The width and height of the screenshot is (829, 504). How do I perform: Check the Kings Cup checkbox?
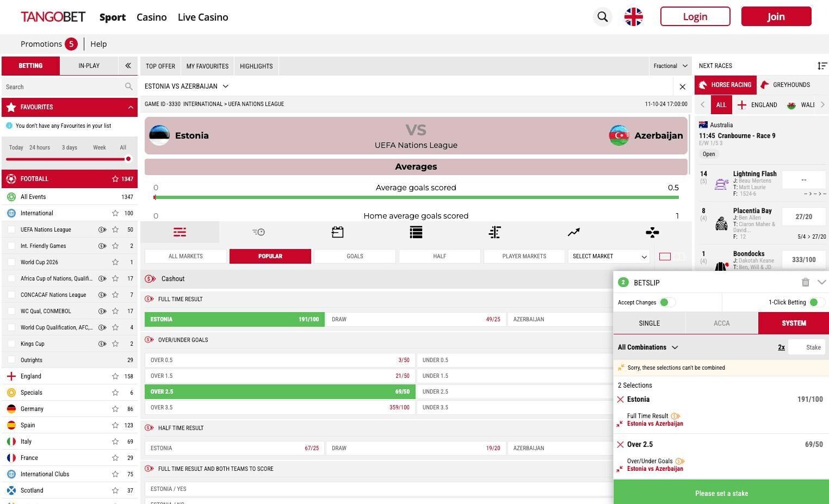point(11,344)
